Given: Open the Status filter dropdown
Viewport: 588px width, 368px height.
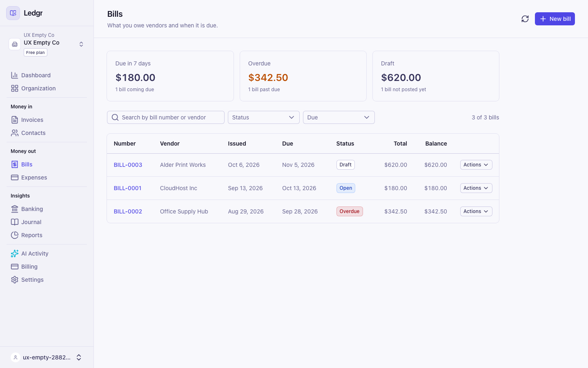Looking at the screenshot, I should (x=264, y=117).
